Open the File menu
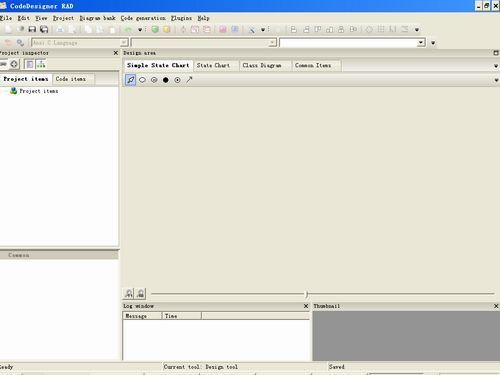This screenshot has height=375, width=500. tap(6, 18)
